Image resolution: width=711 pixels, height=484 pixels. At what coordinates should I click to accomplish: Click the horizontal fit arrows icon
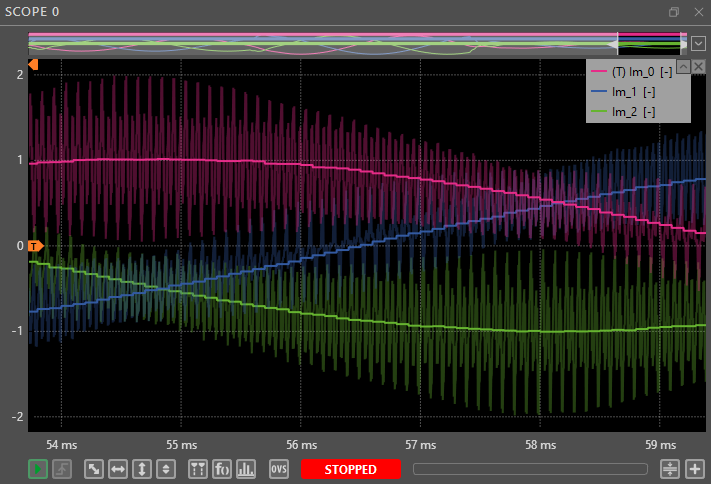[118, 469]
